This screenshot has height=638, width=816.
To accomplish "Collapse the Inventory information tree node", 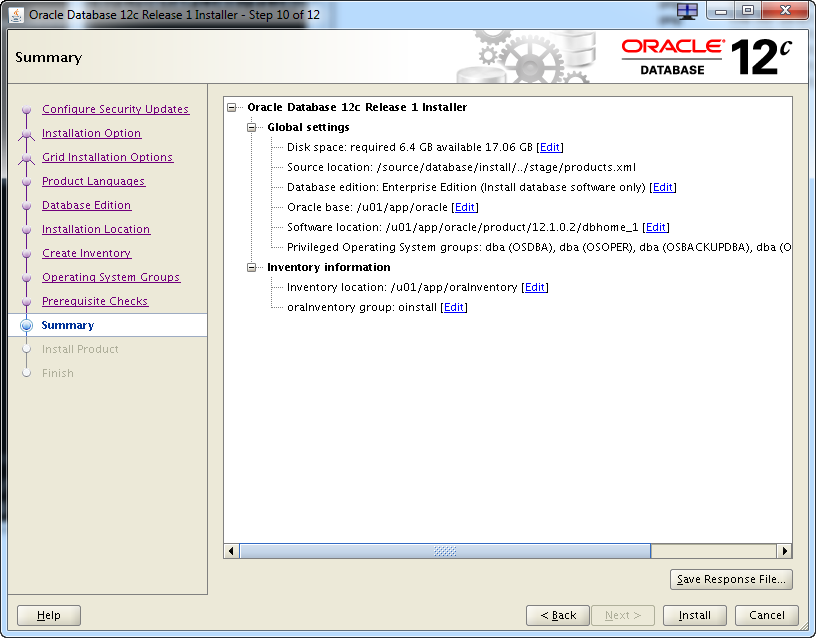I will [251, 267].
